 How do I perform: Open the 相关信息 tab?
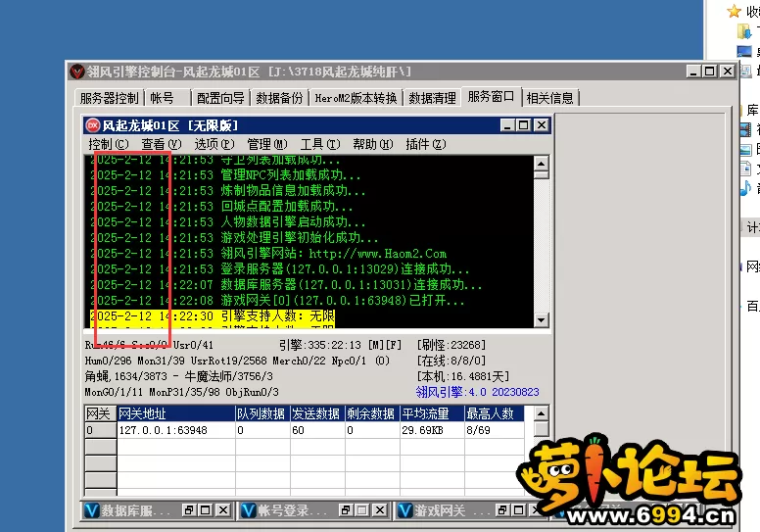[x=549, y=98]
